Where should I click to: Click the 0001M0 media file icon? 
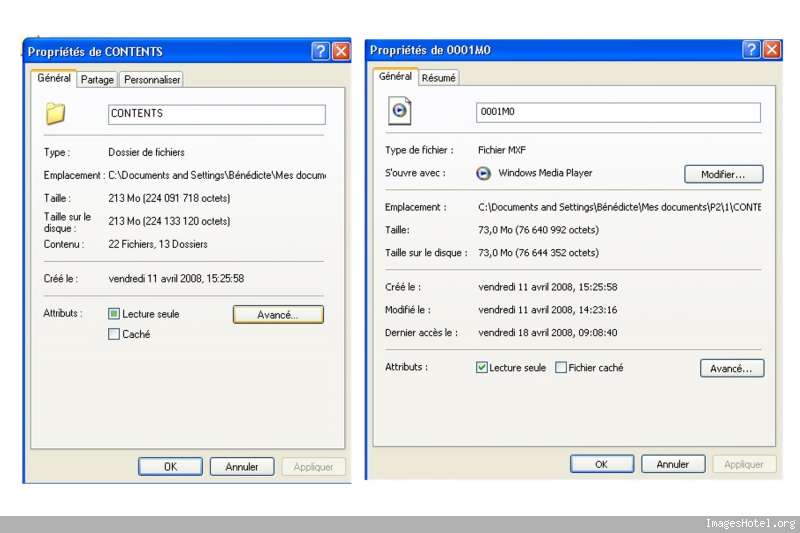[400, 111]
